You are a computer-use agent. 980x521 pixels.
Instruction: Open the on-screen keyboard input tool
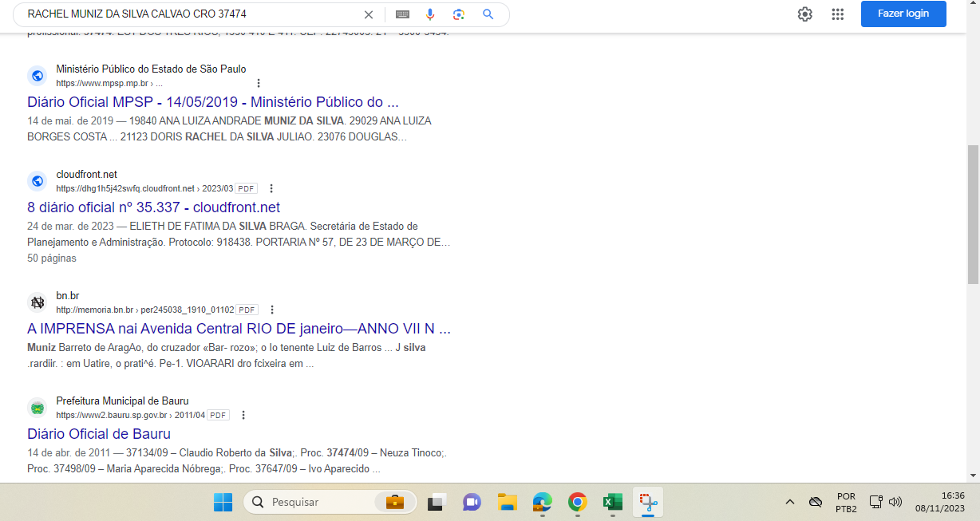pyautogui.click(x=403, y=14)
